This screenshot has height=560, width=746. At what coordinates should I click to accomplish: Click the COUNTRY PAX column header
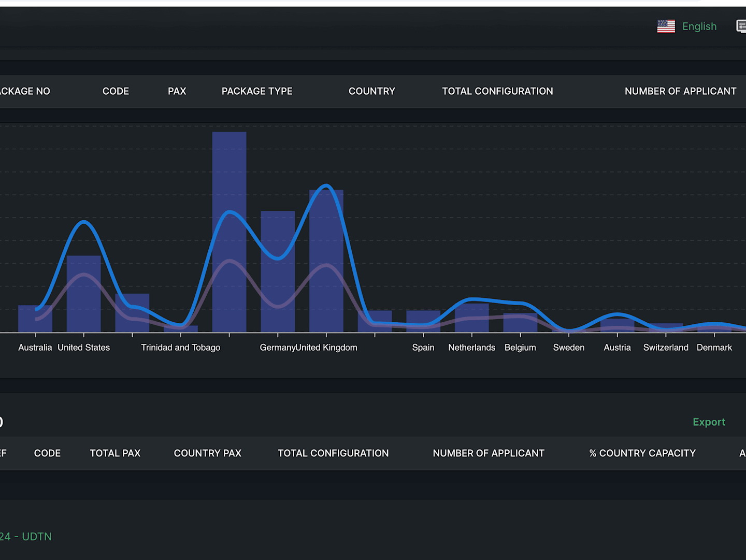click(x=207, y=453)
